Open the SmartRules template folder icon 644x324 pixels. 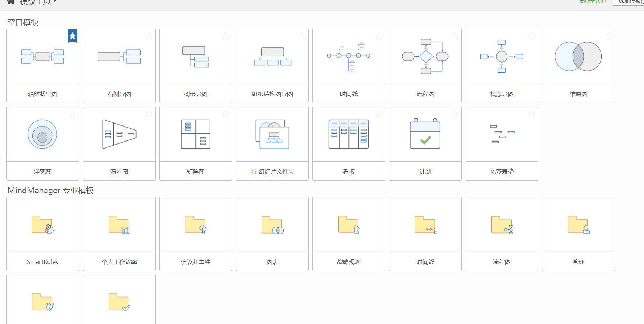click(x=43, y=225)
